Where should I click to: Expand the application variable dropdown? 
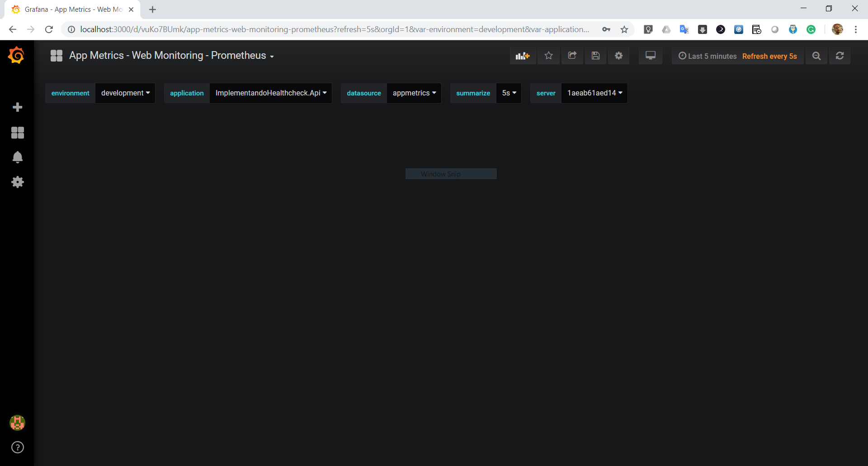pyautogui.click(x=270, y=93)
